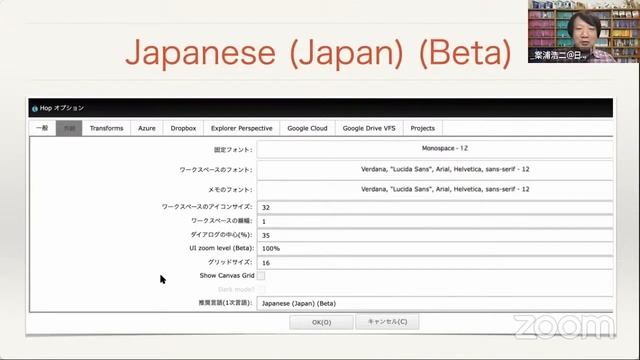Open the Transforms tab

pyautogui.click(x=107, y=128)
